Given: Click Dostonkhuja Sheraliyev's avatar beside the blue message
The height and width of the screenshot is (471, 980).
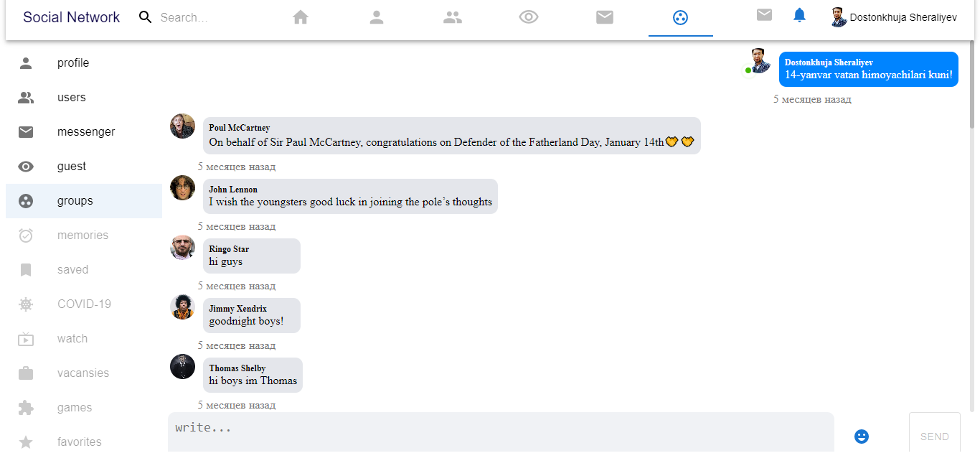Looking at the screenshot, I should [760, 60].
